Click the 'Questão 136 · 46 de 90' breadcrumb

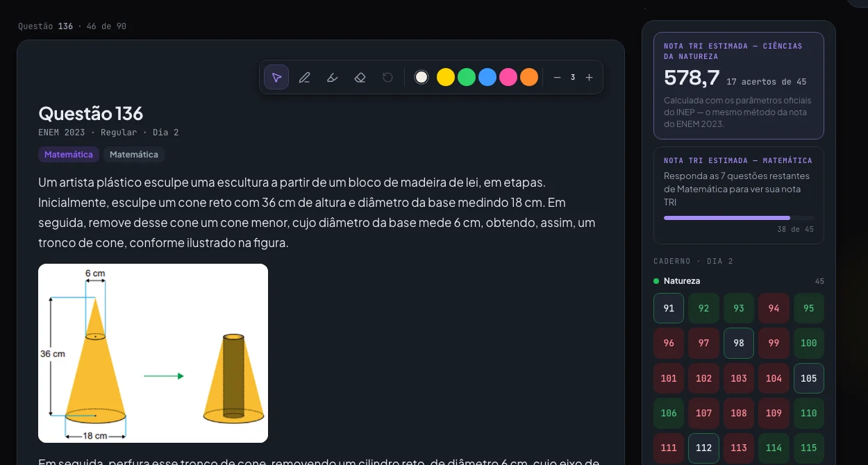point(72,26)
